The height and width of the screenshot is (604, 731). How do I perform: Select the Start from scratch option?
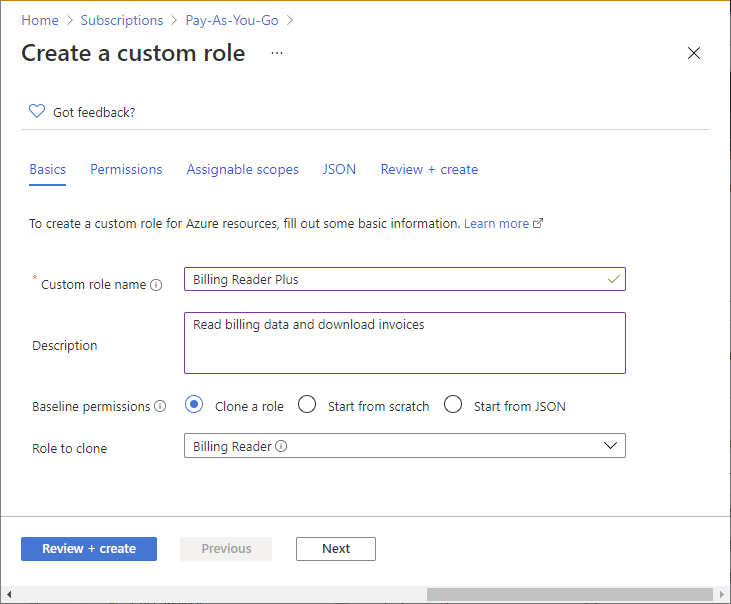click(x=307, y=404)
